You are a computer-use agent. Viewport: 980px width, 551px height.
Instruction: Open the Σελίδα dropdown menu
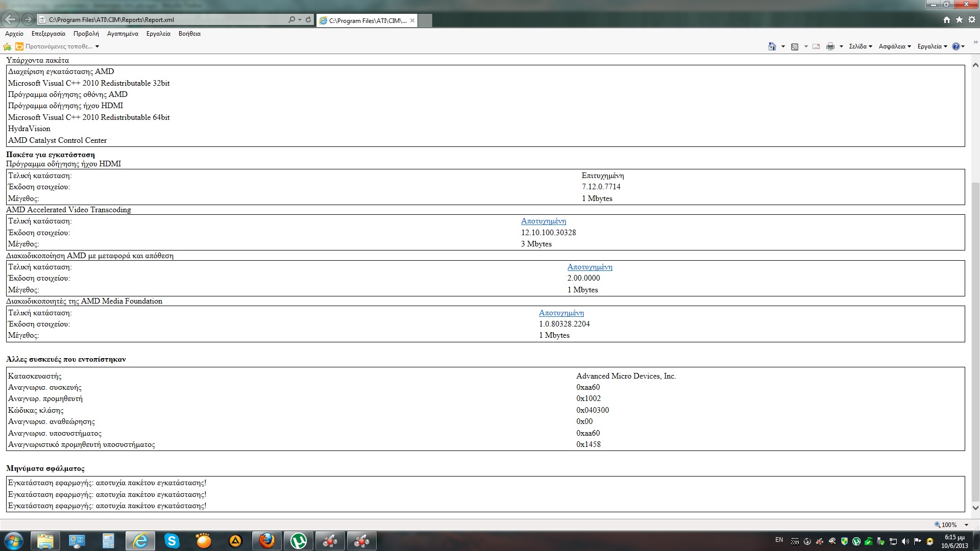(x=861, y=46)
